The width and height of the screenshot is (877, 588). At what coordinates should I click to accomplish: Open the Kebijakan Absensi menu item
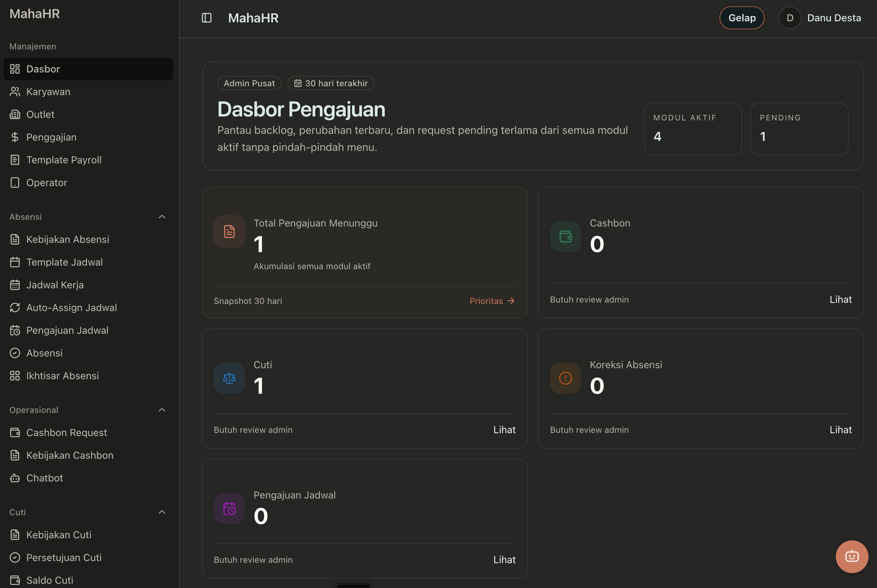click(x=88, y=239)
